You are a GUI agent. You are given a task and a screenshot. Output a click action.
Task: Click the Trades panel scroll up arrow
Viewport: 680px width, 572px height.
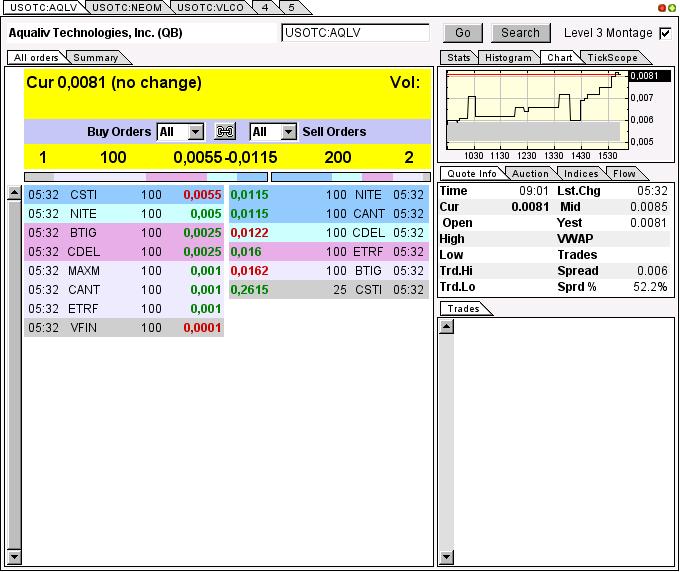pyautogui.click(x=446, y=326)
